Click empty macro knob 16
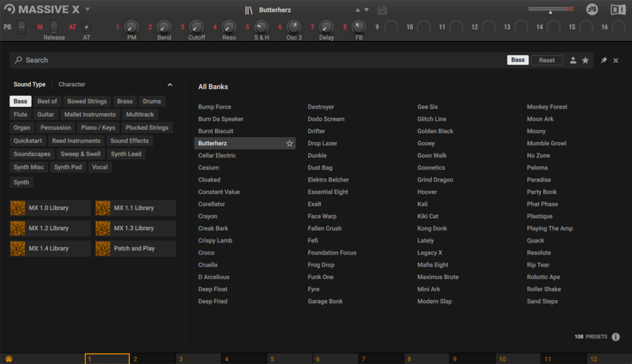Screen dimensions: 632x364 [619, 27]
